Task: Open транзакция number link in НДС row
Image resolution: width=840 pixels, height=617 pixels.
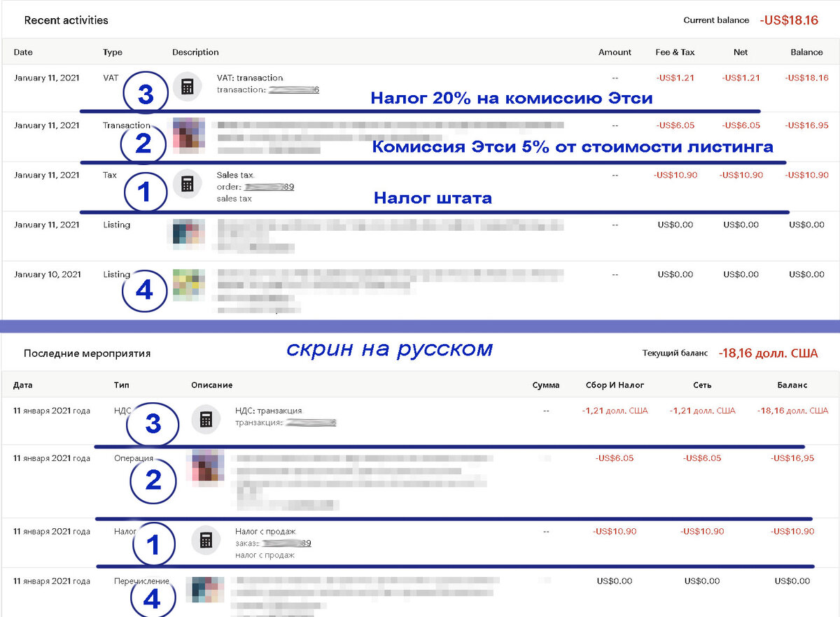Action: click(311, 423)
